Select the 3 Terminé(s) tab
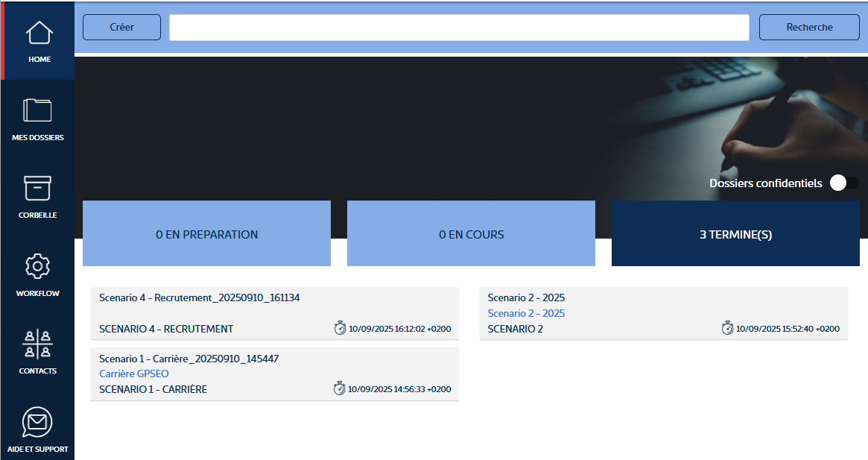The width and height of the screenshot is (868, 460). pyautogui.click(x=735, y=234)
